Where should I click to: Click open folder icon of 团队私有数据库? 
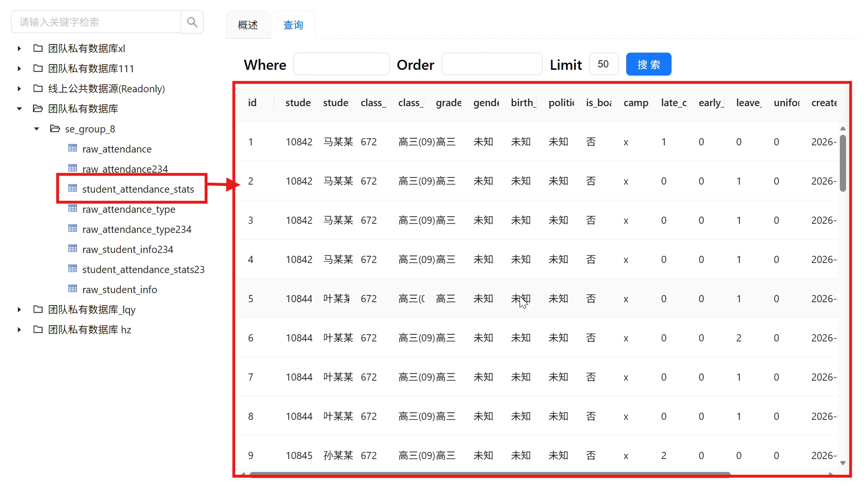(x=38, y=109)
